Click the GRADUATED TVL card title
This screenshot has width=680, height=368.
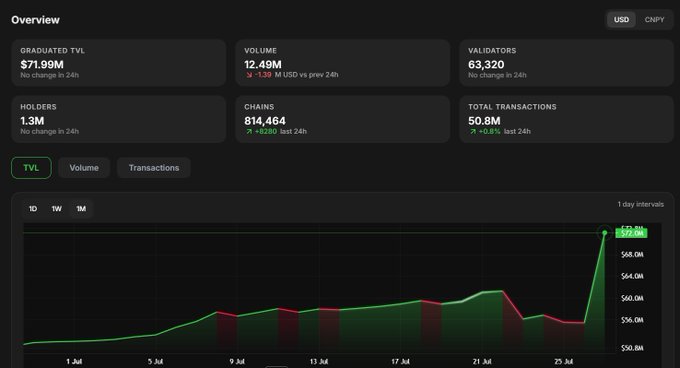click(x=52, y=51)
